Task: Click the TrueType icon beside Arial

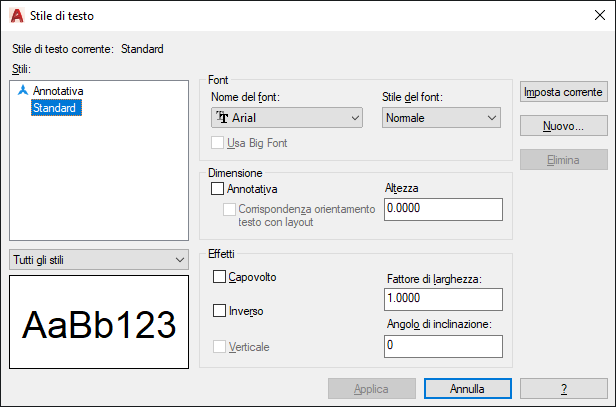Action: point(222,117)
